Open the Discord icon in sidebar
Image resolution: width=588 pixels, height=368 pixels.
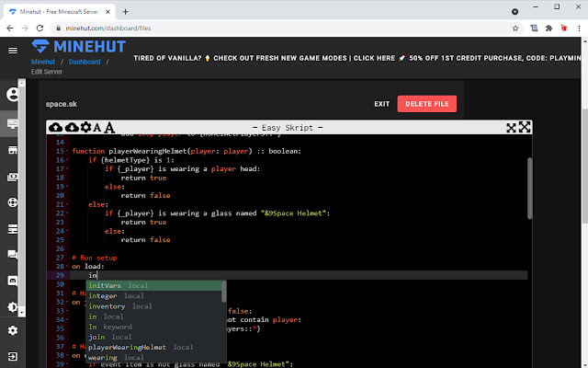pyautogui.click(x=13, y=281)
